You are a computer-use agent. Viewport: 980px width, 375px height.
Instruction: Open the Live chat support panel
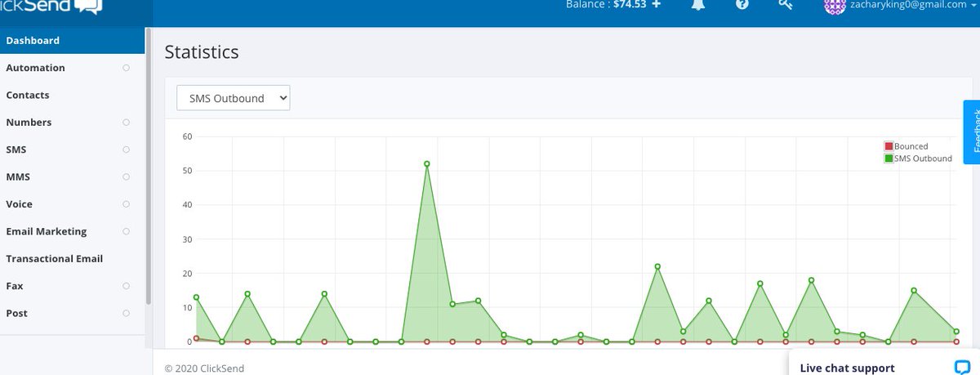(x=884, y=363)
